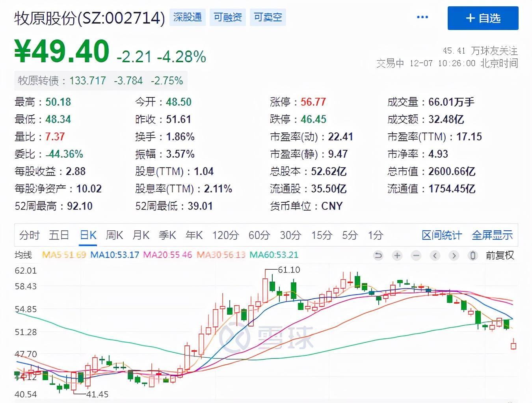Viewport: 532px width, 403px height.
Task: Click the current price ¥49.40
Action: [x=62, y=52]
